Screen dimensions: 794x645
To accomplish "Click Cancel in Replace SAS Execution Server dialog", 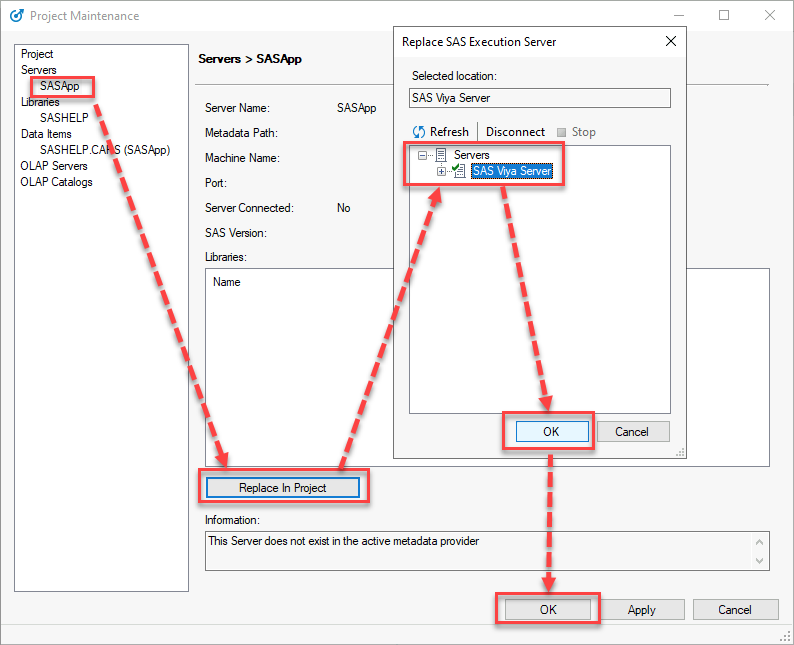I will click(632, 432).
